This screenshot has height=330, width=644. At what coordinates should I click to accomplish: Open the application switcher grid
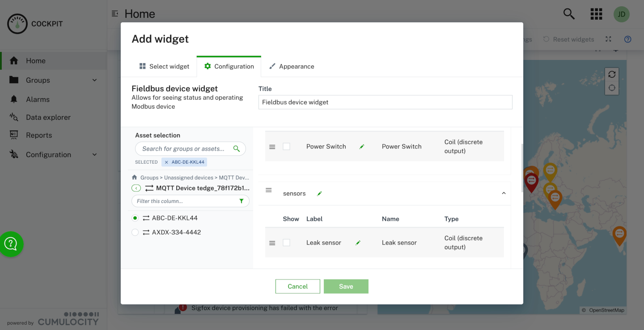(596, 13)
